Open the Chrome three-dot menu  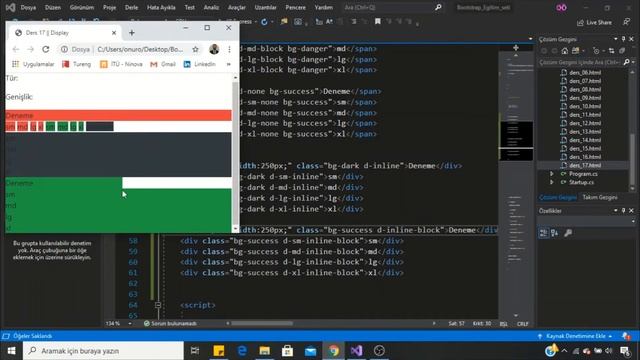point(229,49)
